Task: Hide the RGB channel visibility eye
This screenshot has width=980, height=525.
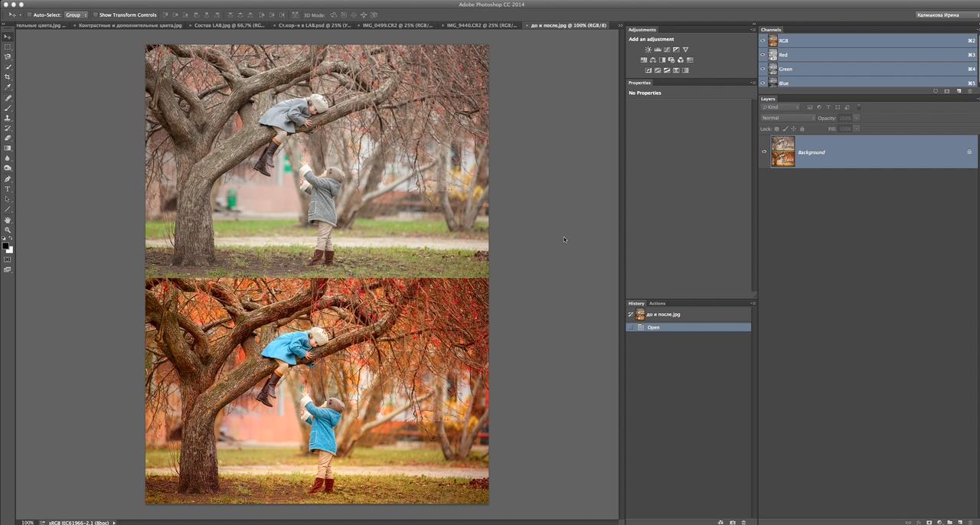Action: [763, 41]
